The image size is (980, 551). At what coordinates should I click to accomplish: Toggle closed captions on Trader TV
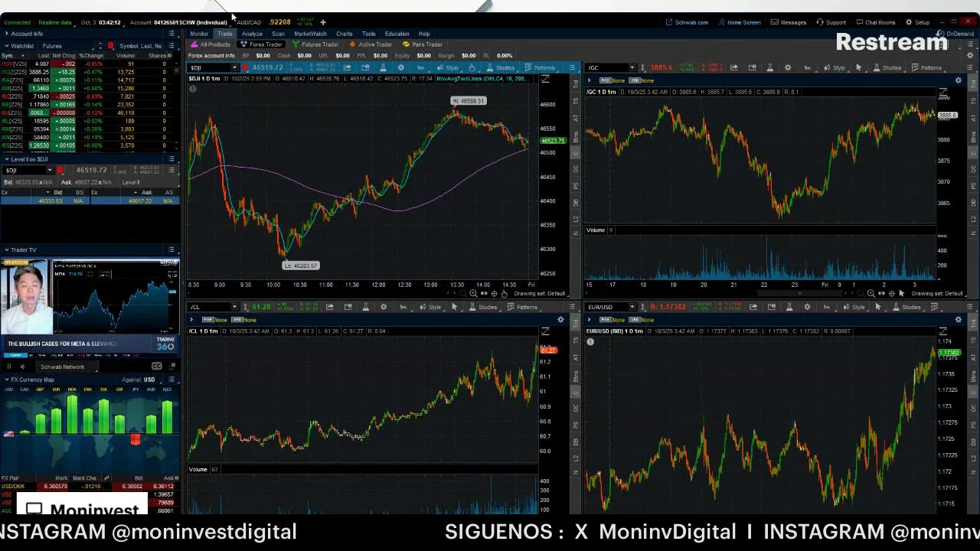coord(156,366)
